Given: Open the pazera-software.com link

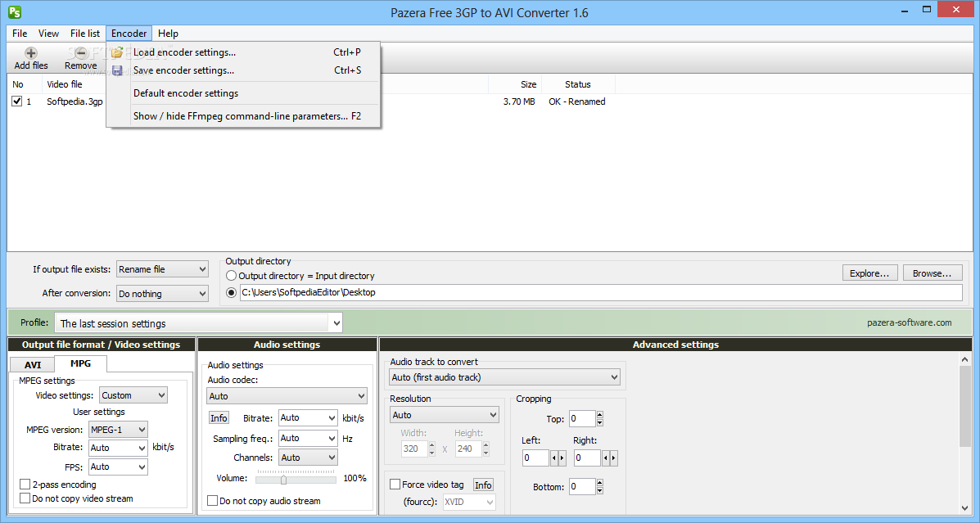Looking at the screenshot, I should click(x=910, y=323).
